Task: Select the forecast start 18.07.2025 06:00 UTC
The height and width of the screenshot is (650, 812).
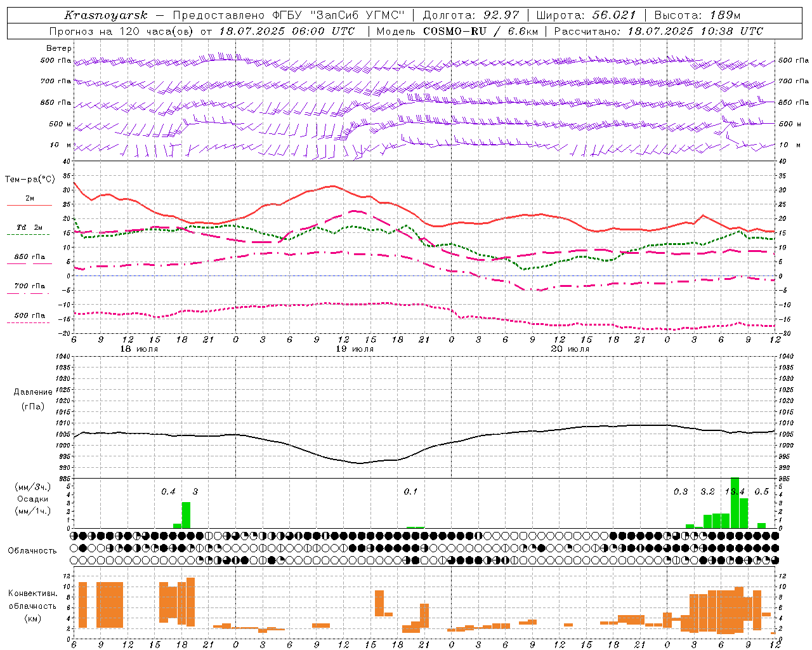Action: tap(287, 31)
